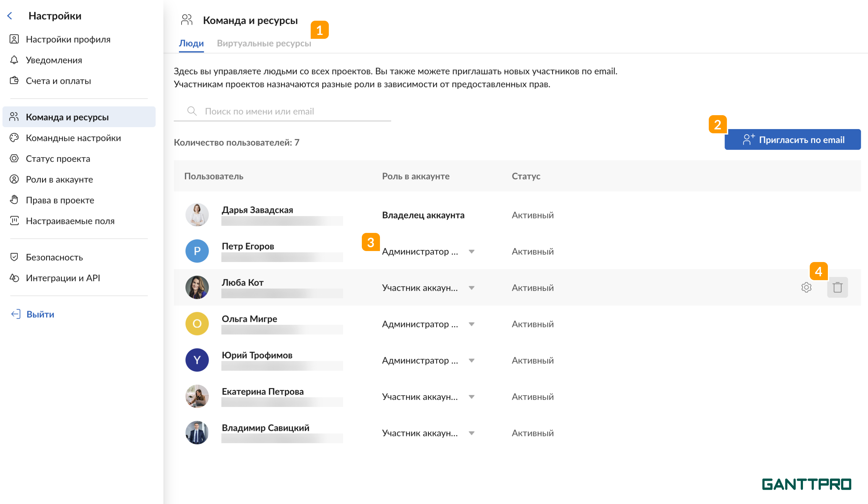Viewport: 868px width, 504px height.
Task: Open Роли в аккаунте settings section
Action: (59, 179)
